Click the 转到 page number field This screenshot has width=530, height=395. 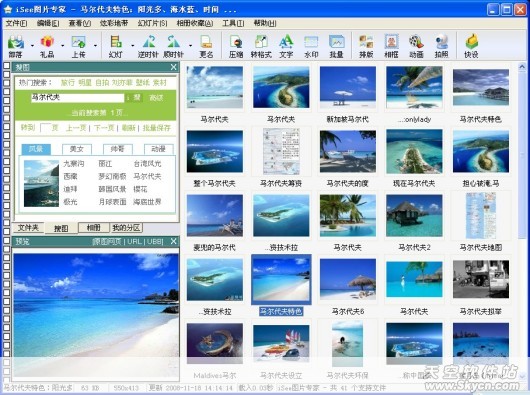click(x=45, y=128)
